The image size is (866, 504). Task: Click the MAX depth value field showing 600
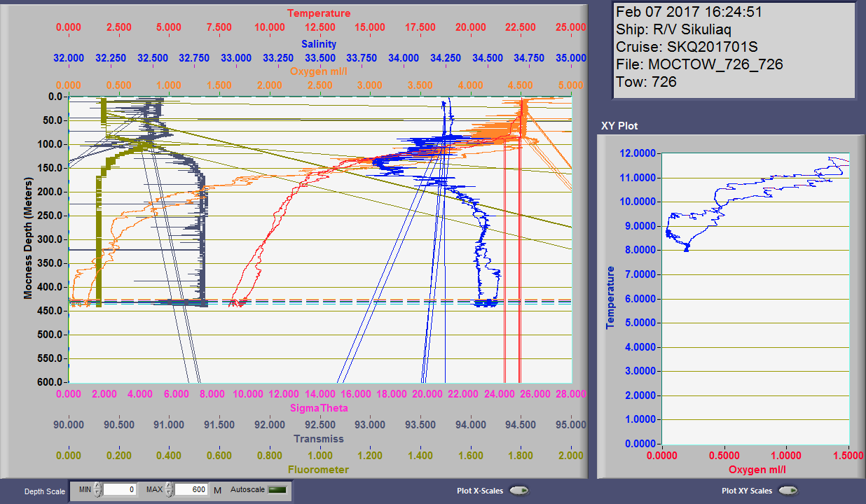(191, 490)
